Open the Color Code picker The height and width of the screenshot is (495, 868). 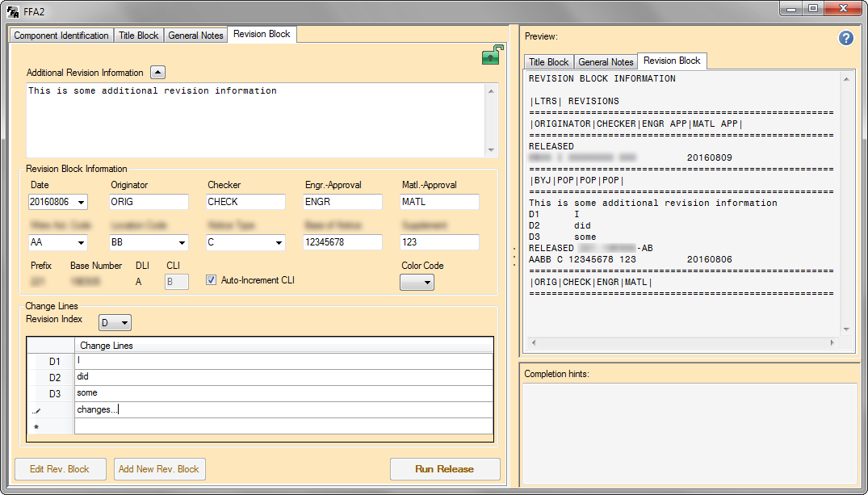click(x=417, y=282)
